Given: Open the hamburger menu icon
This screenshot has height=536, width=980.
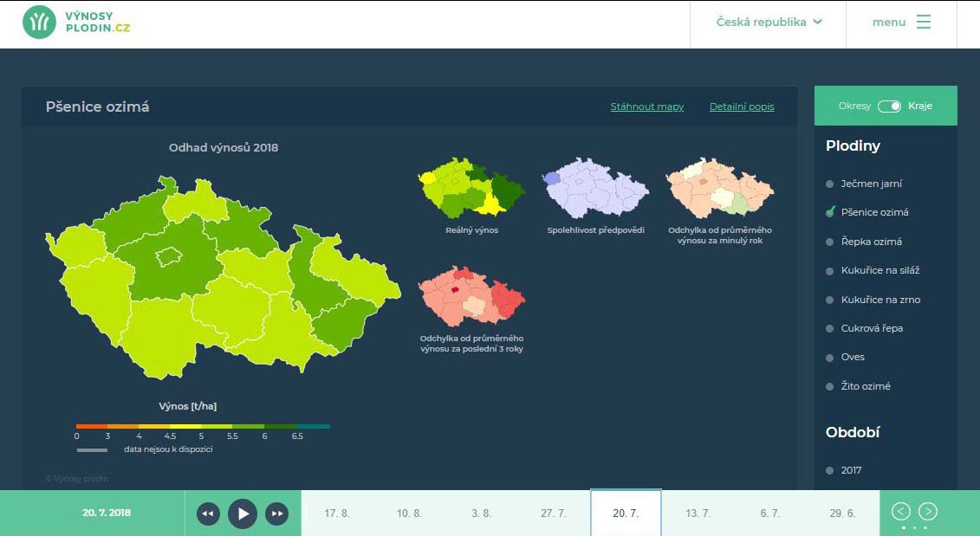Looking at the screenshot, I should pos(924,23).
